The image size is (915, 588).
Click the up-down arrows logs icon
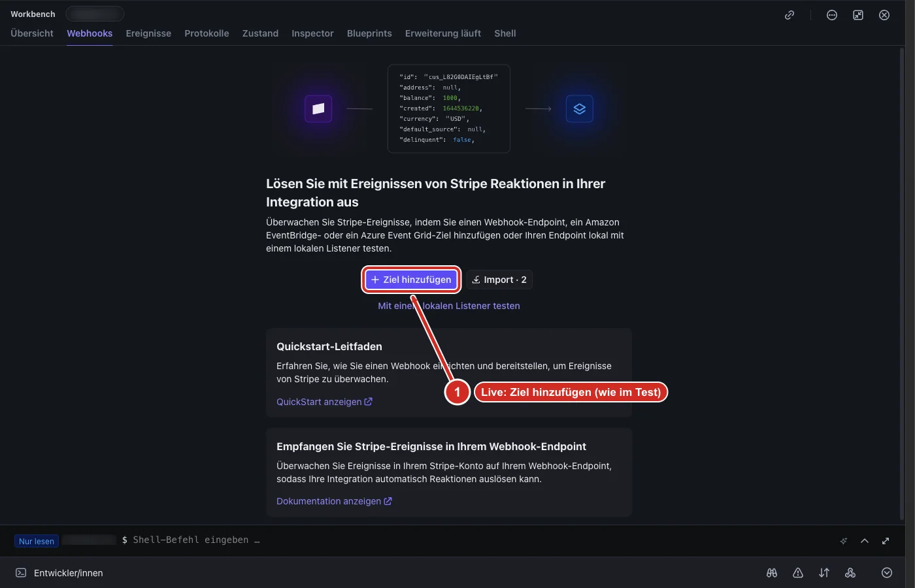(824, 573)
